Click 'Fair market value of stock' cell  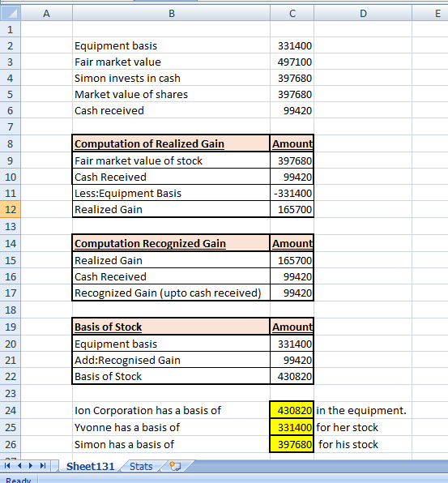coord(171,160)
